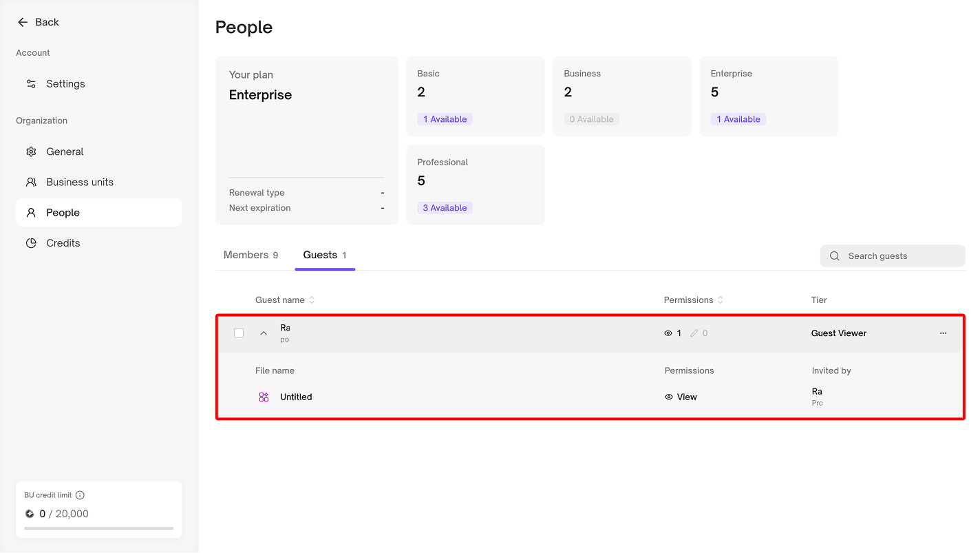Open the People sidebar item

pos(63,213)
